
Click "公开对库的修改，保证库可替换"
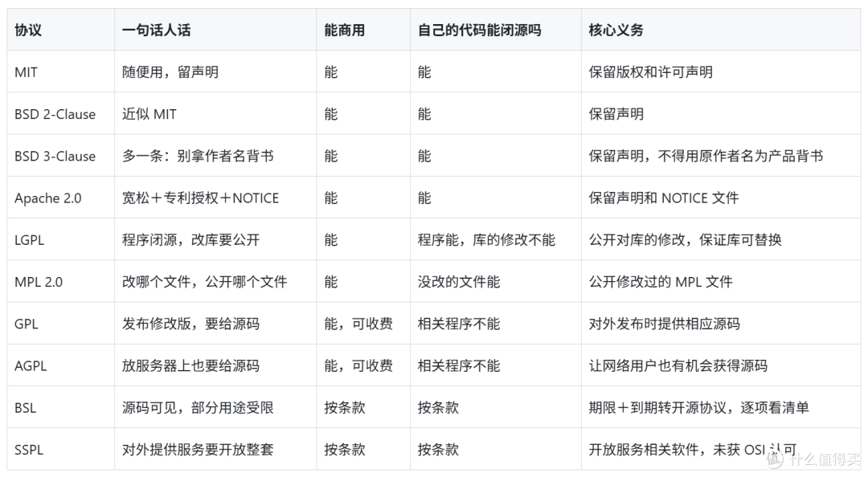coord(685,240)
